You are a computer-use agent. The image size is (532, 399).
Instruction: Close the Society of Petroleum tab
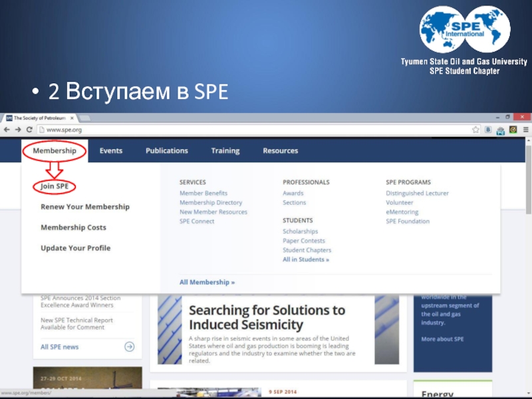pos(72,118)
